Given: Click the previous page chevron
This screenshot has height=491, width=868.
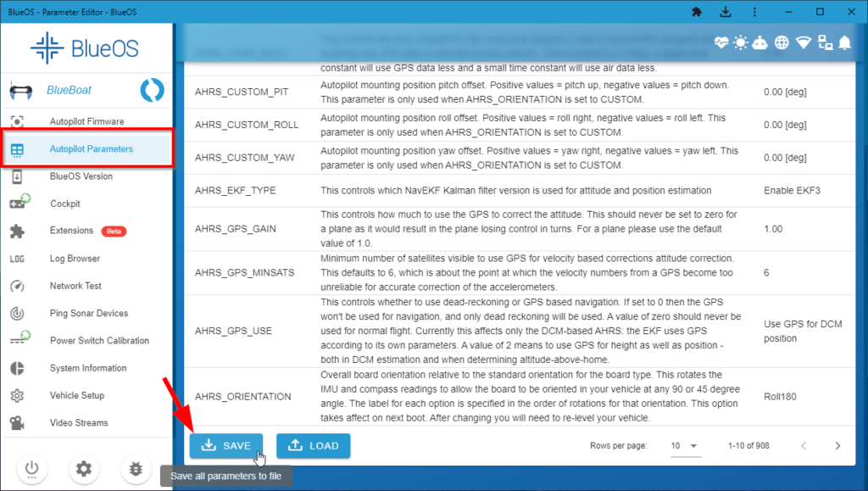Looking at the screenshot, I should [x=804, y=445].
